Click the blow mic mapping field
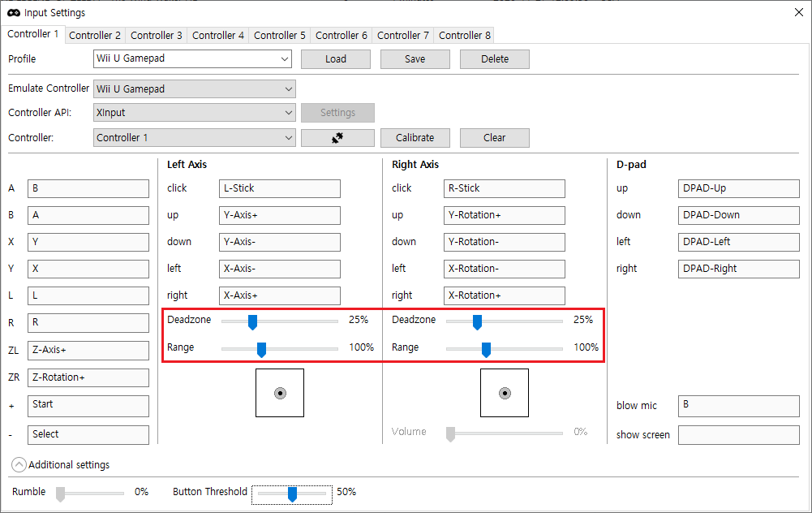Screen dimensions: 812x513 click(738, 406)
